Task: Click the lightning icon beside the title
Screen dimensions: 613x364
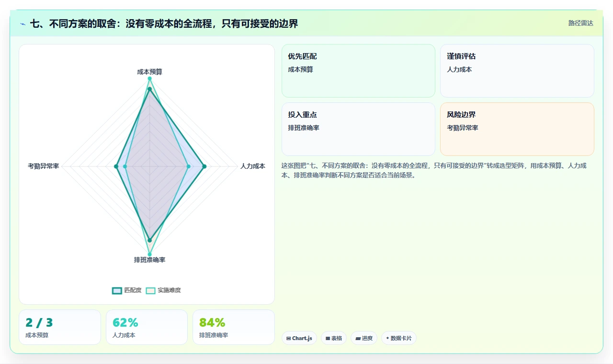Action: pyautogui.click(x=23, y=23)
